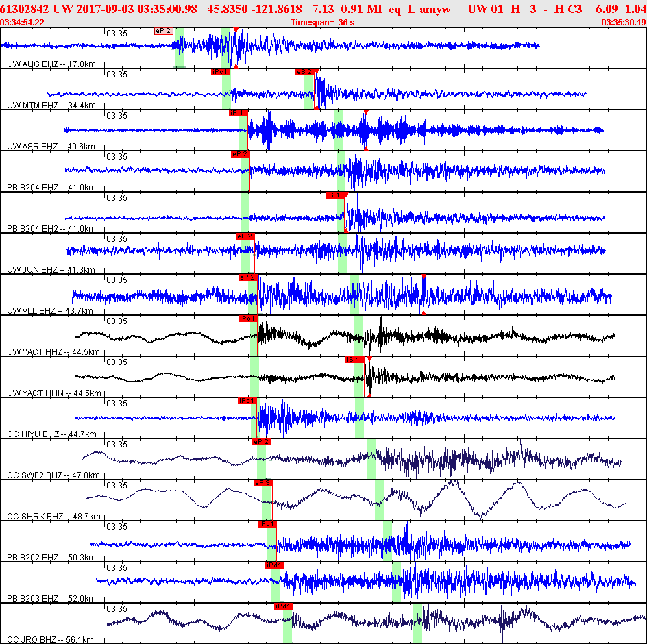Viewport: 647px width, 644px height.
Task: Click the eP 3 flag on CC SHRK BHZ
Action: click(x=263, y=483)
